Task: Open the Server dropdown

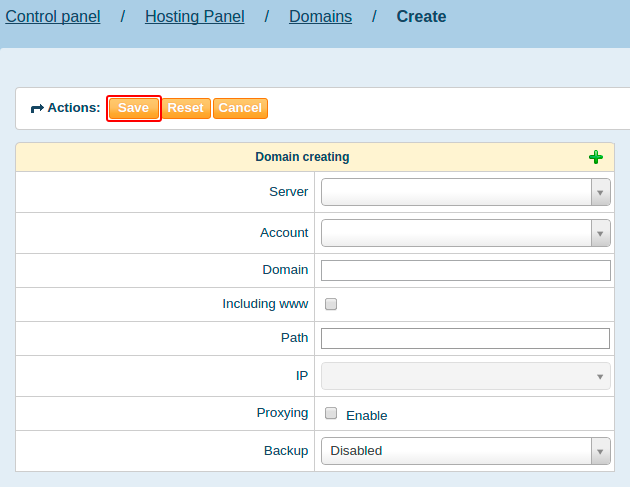Action: [465, 192]
